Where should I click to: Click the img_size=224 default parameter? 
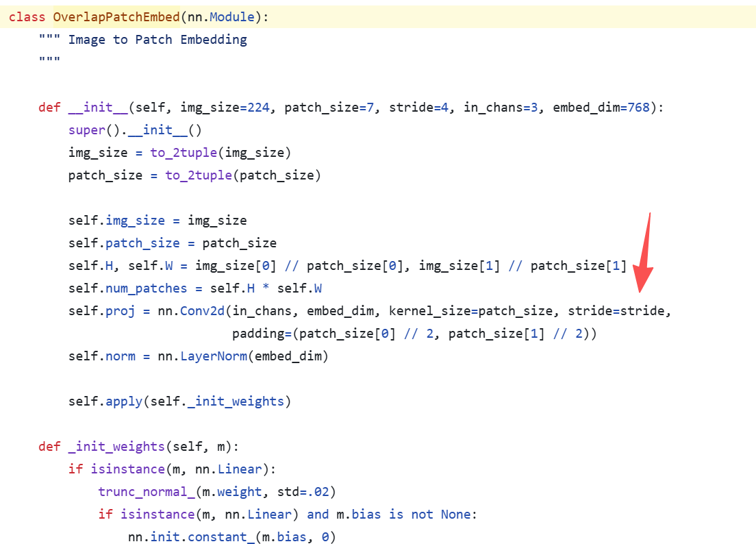pos(225,108)
